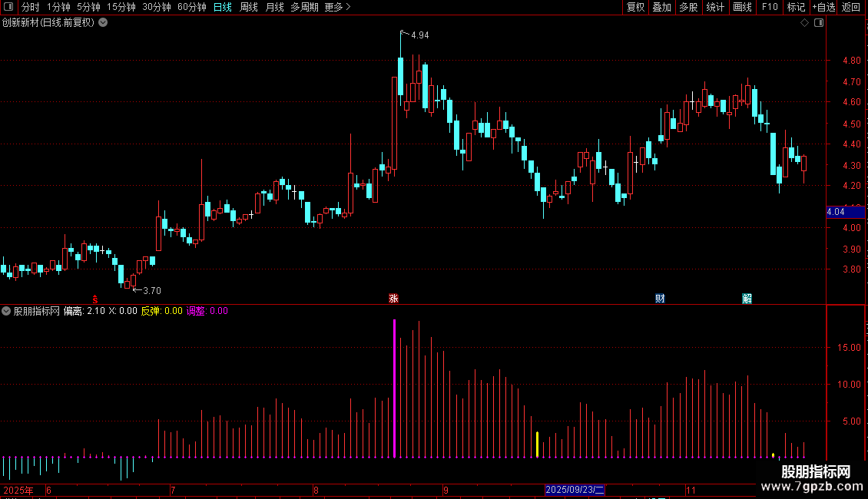Open the 解 event marker
This screenshot has width=868, height=499.
point(747,299)
